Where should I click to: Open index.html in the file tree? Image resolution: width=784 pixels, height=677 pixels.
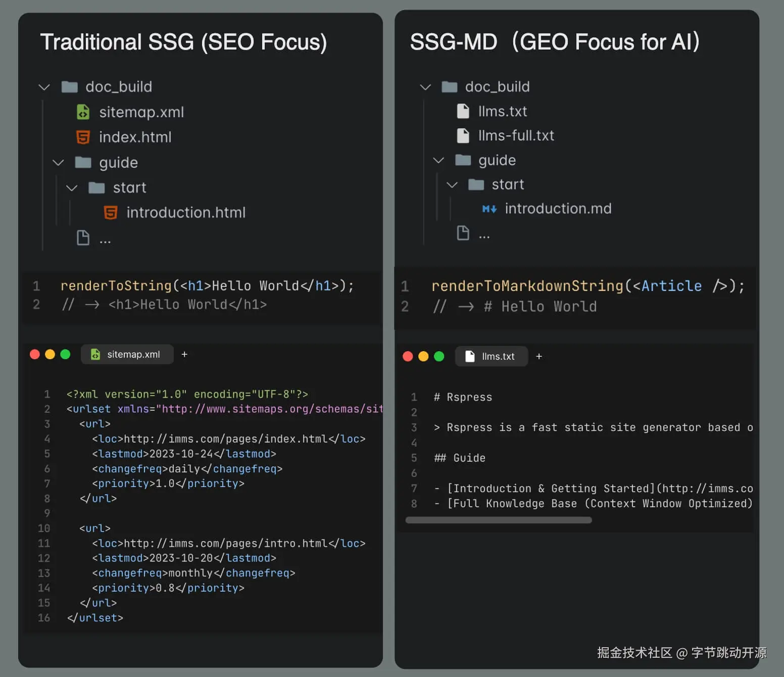click(x=135, y=137)
